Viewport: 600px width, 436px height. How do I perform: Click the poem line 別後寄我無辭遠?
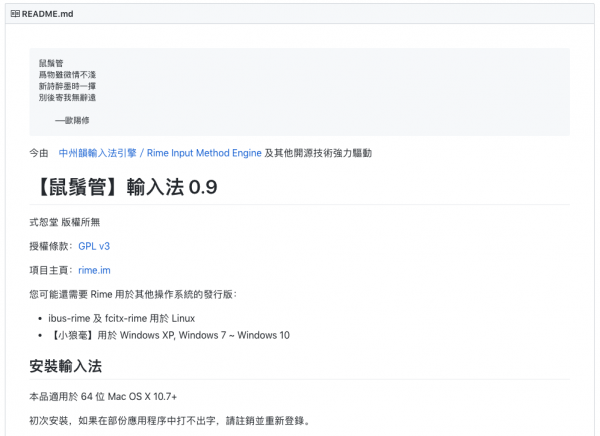(x=67, y=98)
